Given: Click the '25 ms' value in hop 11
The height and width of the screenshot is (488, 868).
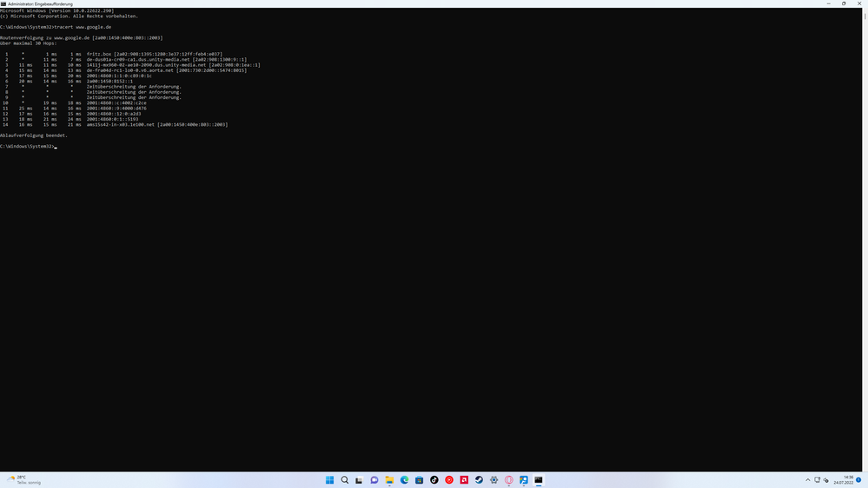Looking at the screenshot, I should coord(25,109).
